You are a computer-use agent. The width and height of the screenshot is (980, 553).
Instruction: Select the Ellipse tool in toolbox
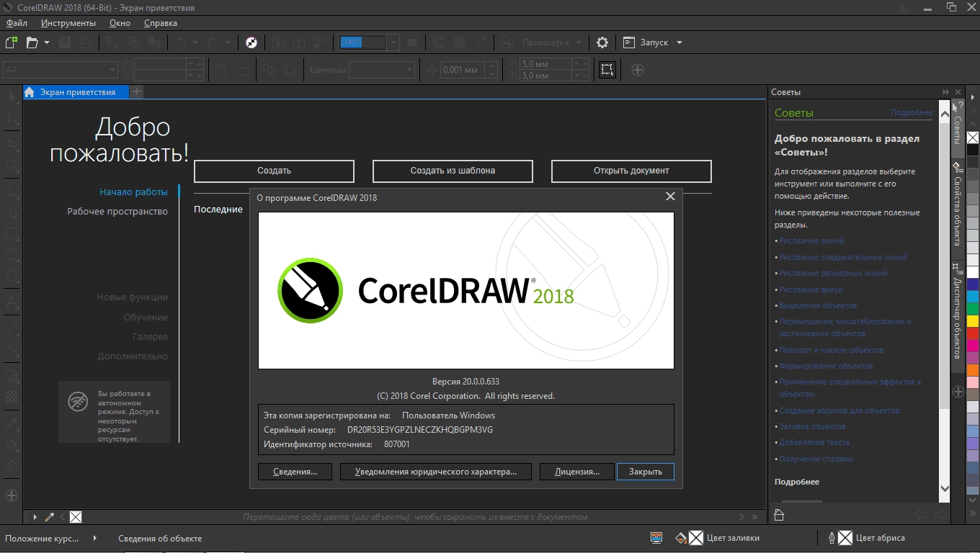12,255
